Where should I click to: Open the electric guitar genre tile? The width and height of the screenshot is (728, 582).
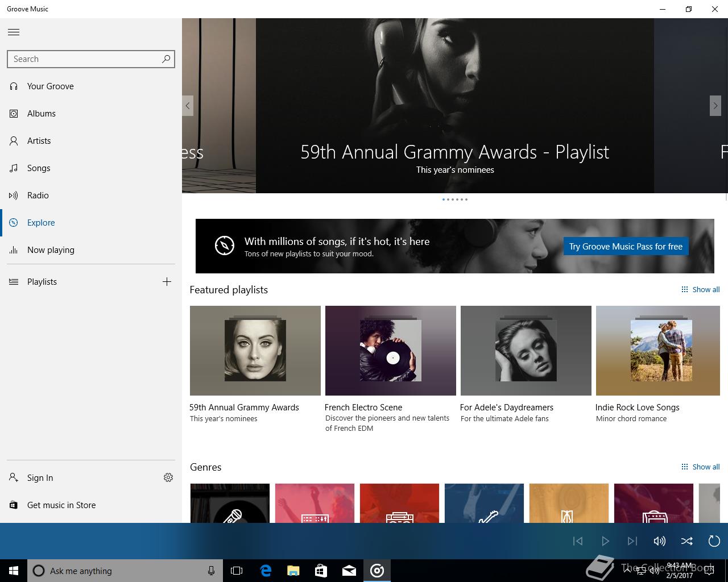(484, 503)
